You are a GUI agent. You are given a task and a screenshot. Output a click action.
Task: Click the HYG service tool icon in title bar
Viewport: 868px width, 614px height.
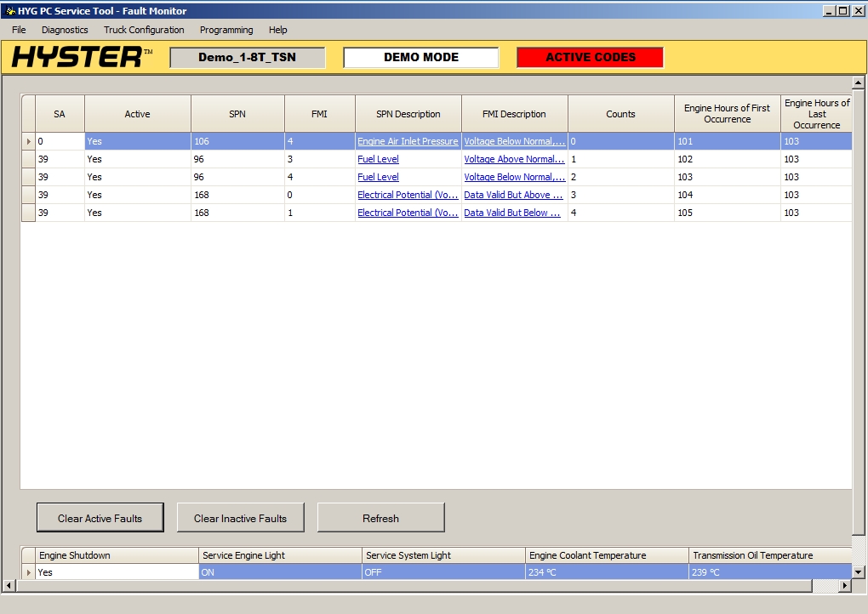(x=9, y=9)
